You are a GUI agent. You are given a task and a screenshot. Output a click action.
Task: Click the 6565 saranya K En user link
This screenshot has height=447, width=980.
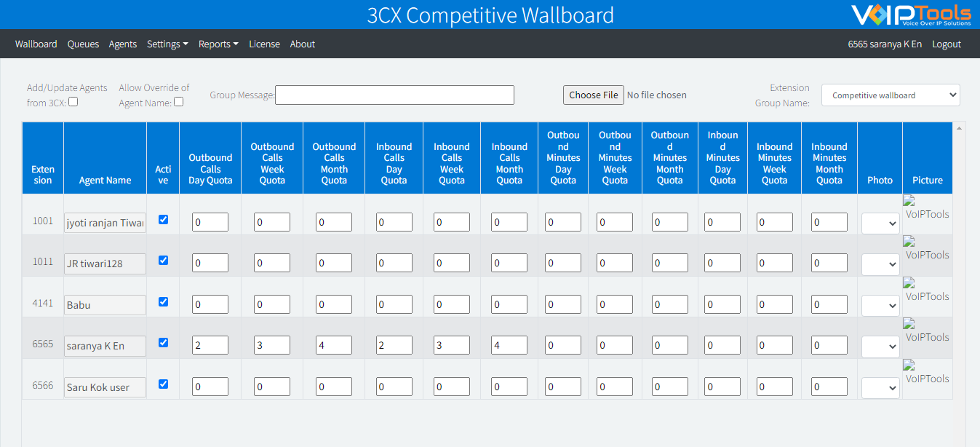point(885,44)
